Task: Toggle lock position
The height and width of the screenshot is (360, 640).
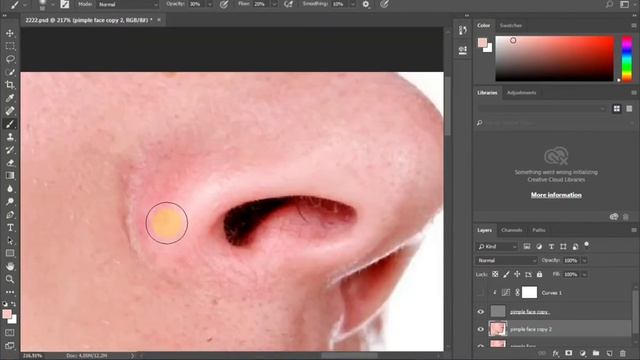Action: coord(517,274)
